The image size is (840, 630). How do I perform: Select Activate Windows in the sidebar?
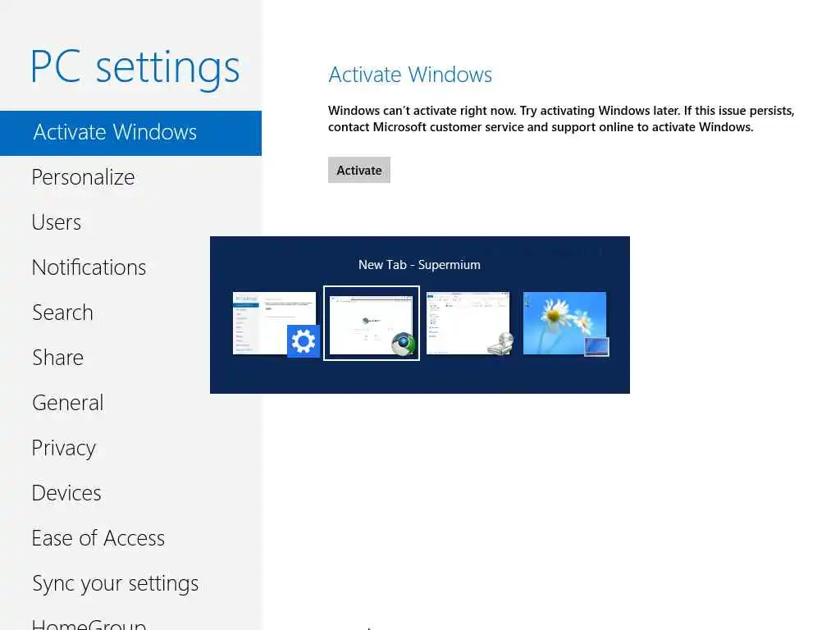(130, 133)
